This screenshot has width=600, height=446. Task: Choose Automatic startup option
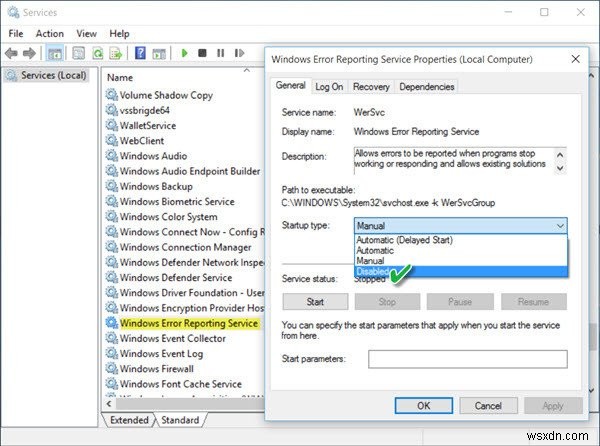pos(461,251)
